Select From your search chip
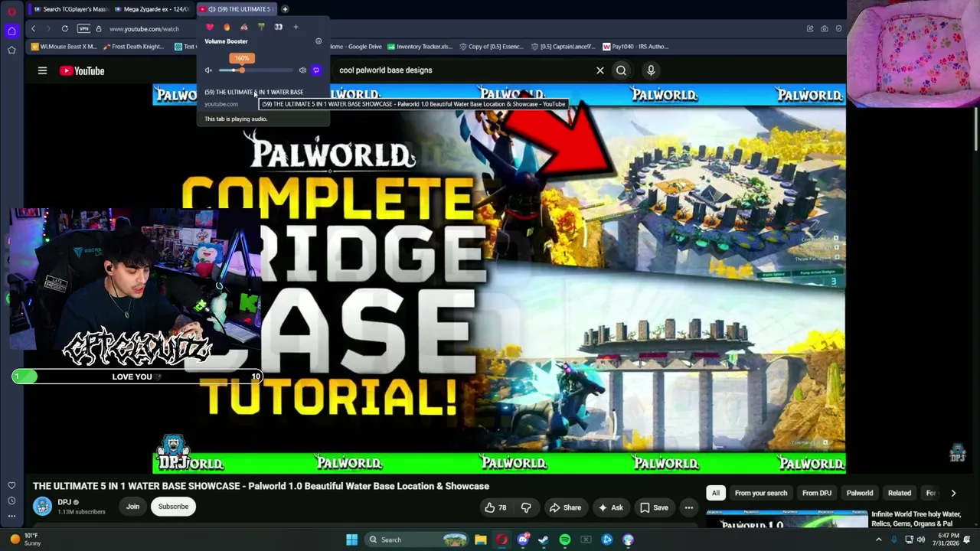The image size is (980, 551). [x=761, y=493]
